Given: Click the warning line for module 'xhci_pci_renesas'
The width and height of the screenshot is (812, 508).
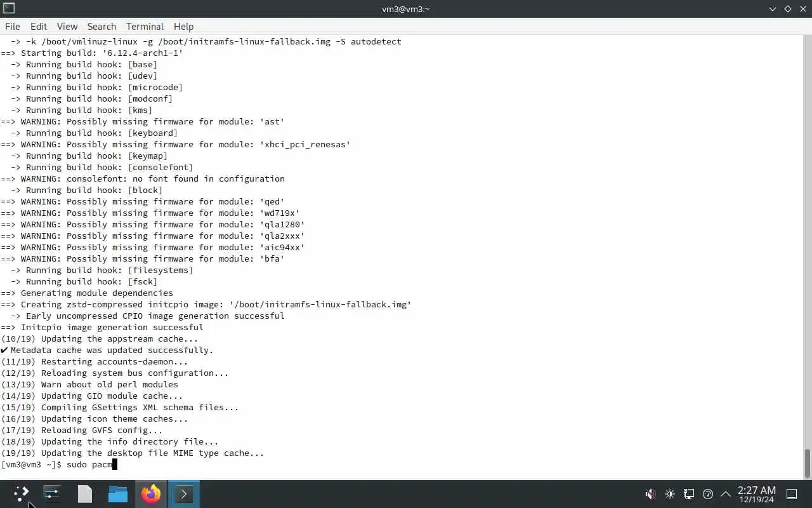Looking at the screenshot, I should click(176, 144).
